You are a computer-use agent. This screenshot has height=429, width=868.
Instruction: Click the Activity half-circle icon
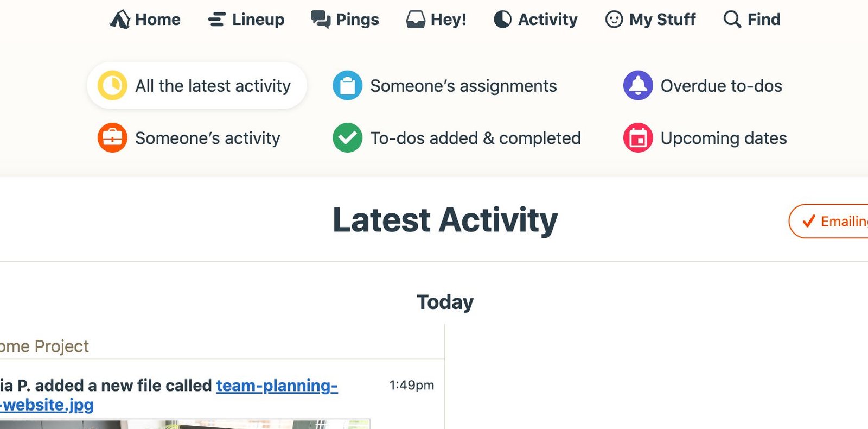click(x=503, y=19)
